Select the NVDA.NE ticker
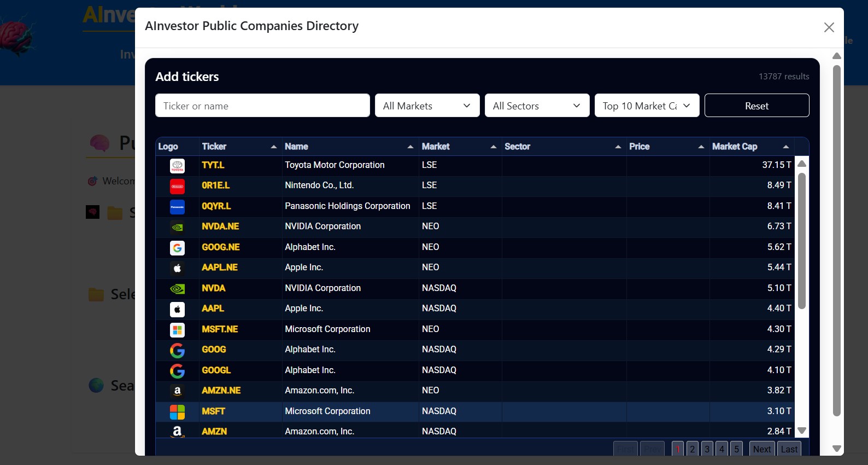The width and height of the screenshot is (868, 465). tap(220, 226)
